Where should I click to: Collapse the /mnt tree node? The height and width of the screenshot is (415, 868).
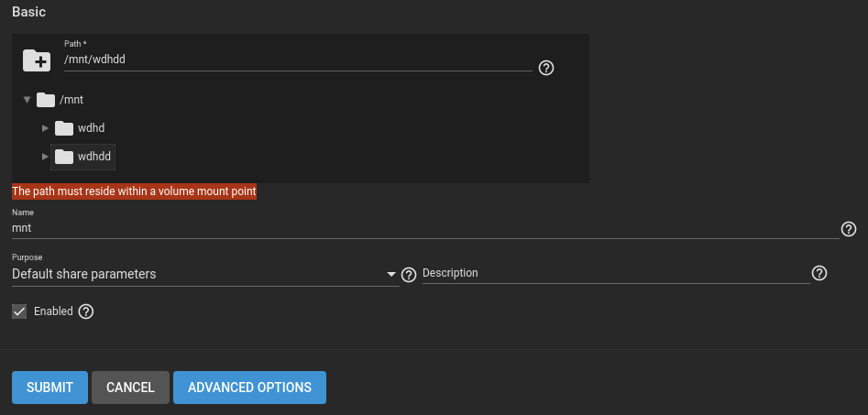(27, 100)
